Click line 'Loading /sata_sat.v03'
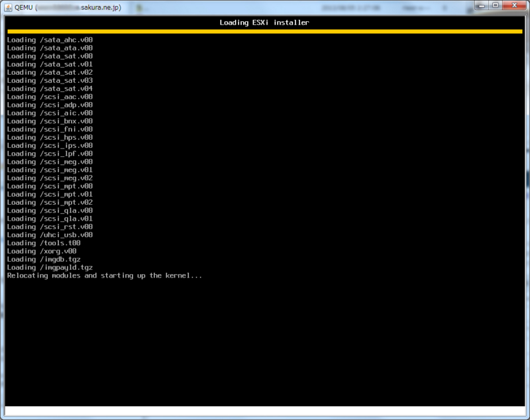The width and height of the screenshot is (530, 420). pyautogui.click(x=50, y=80)
